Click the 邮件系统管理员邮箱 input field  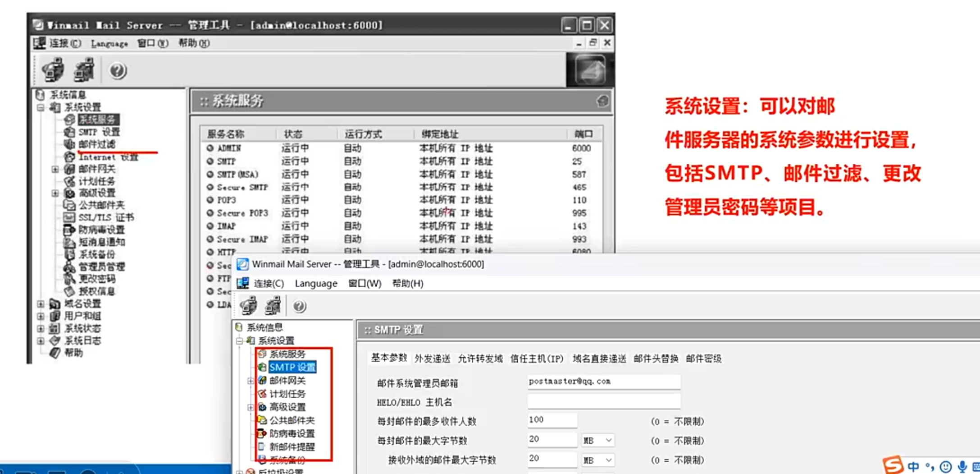pyautogui.click(x=604, y=382)
